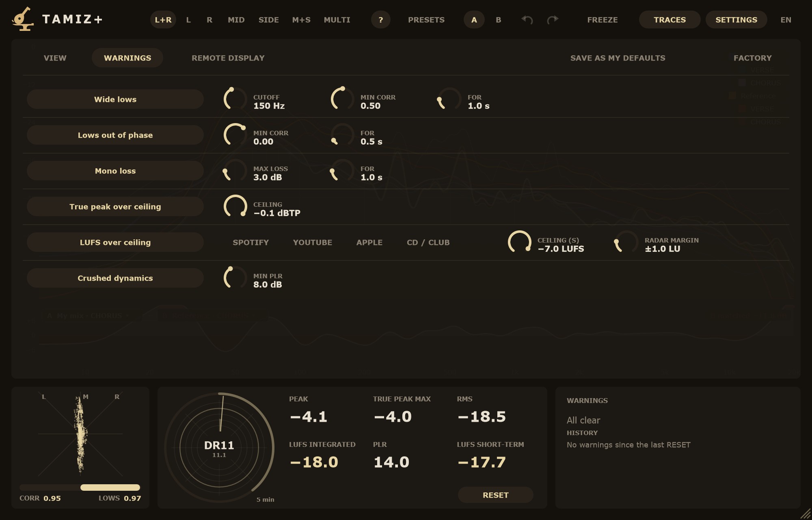Viewport: 812px width, 520px height.
Task: Click the Mono loss FOR knob
Action: click(x=342, y=171)
